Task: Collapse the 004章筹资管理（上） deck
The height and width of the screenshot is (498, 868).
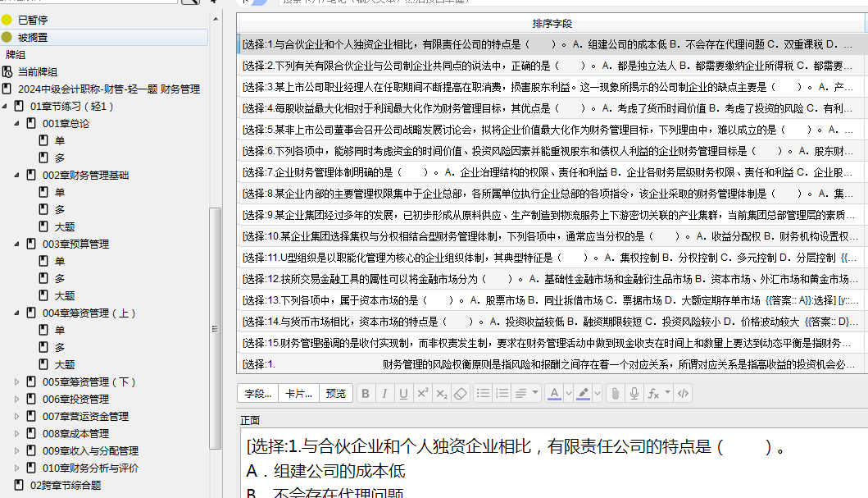Action: pos(16,313)
